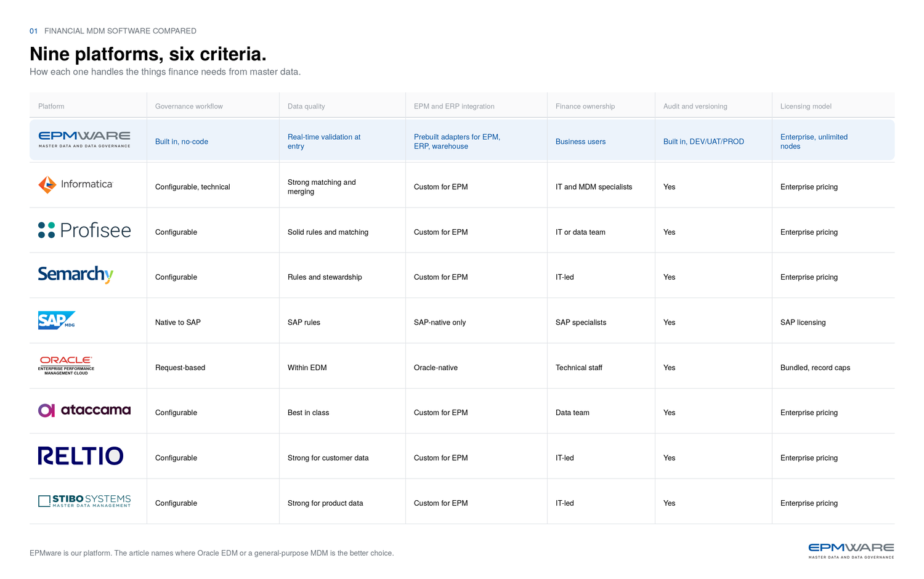
Task: Click 'Prebuilt adapters for EPM, ERP, warehouse'
Action: (x=457, y=142)
